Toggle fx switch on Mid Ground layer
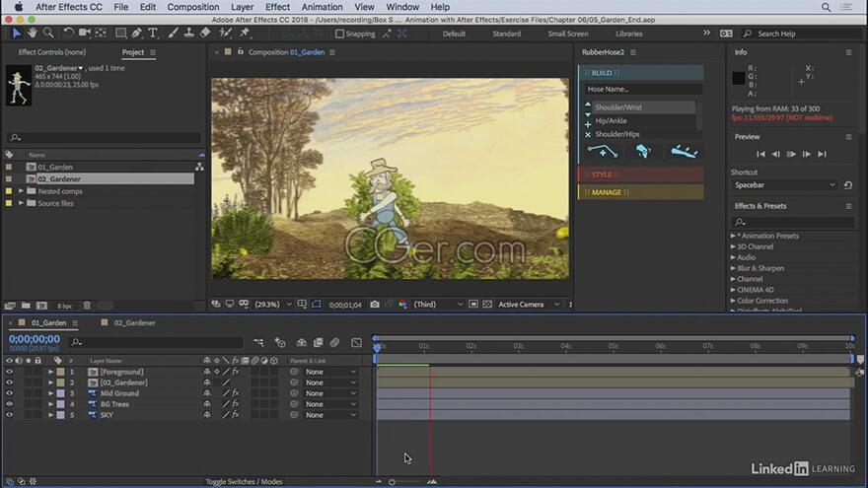 [236, 393]
